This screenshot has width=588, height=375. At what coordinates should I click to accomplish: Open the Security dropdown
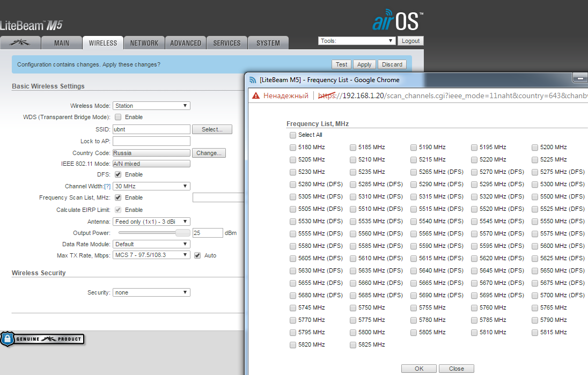pos(151,292)
